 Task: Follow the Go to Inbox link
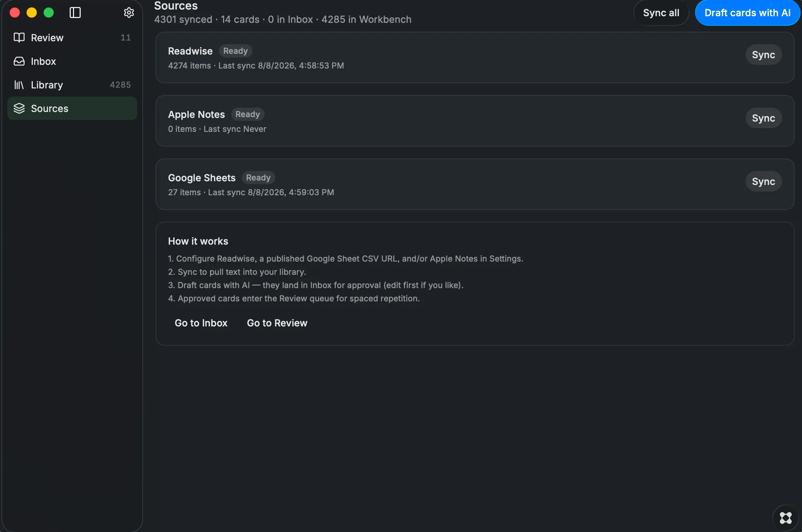pyautogui.click(x=201, y=323)
